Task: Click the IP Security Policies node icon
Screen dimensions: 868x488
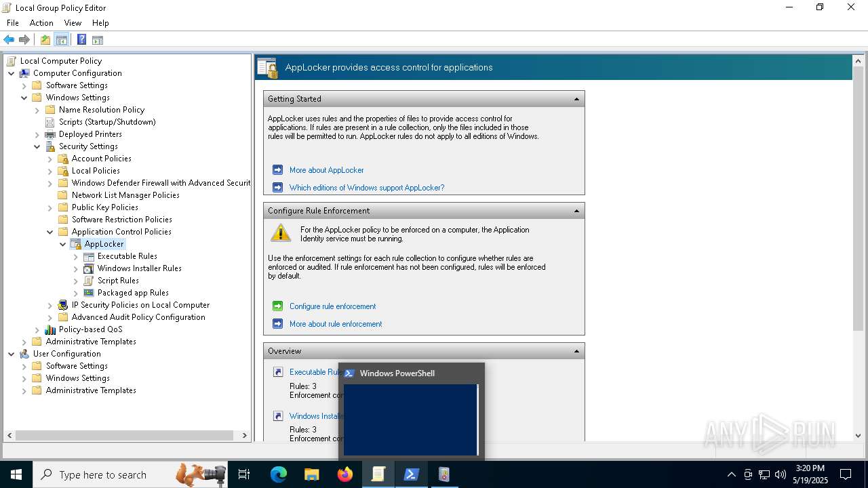Action: click(x=63, y=305)
